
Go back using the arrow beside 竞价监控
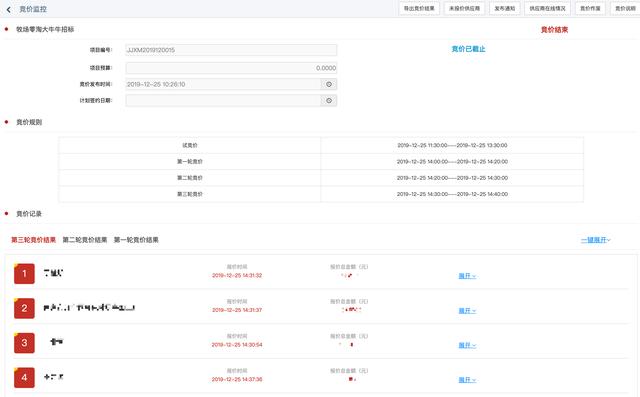click(x=9, y=9)
